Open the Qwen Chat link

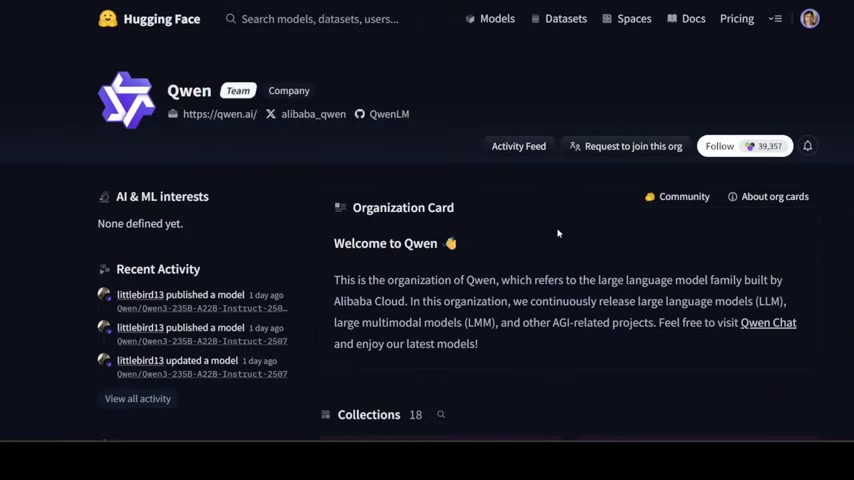pos(768,323)
